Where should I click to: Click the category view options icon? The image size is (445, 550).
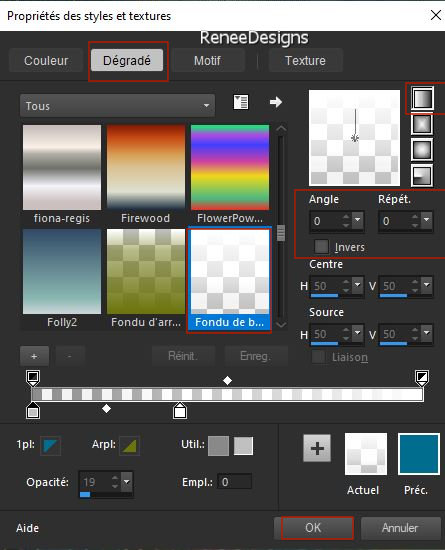pos(241,102)
